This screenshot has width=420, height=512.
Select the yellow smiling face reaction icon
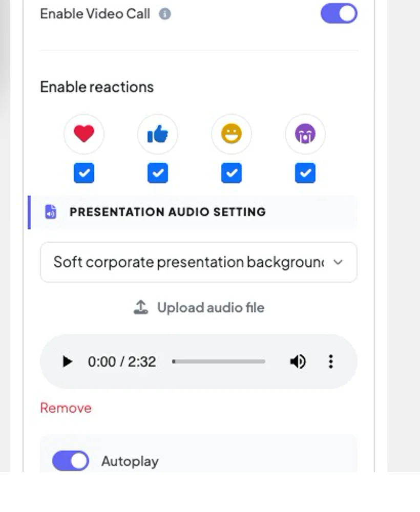pos(232,134)
